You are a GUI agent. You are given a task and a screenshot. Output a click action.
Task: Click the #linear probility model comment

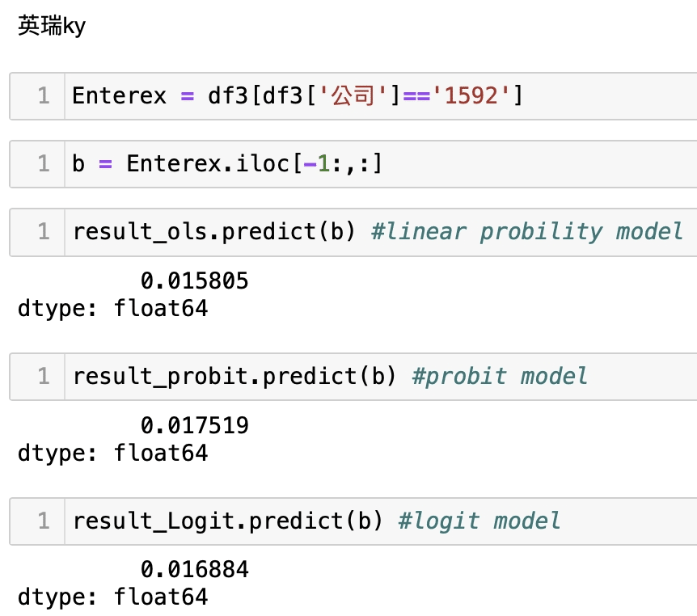526,232
